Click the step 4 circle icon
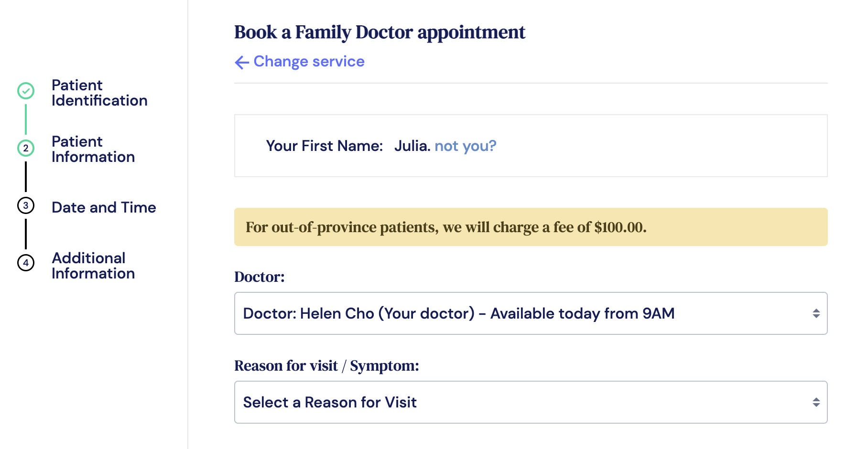 [26, 263]
